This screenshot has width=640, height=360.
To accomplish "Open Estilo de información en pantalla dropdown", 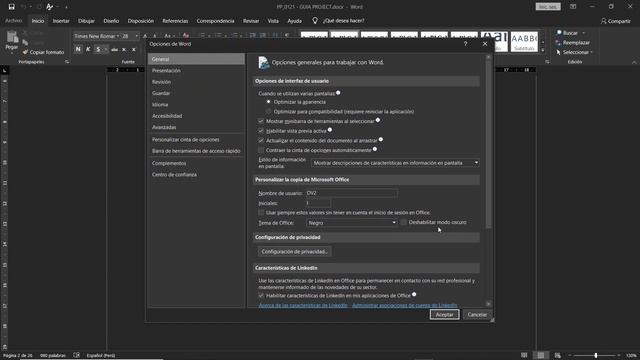I will click(x=395, y=163).
